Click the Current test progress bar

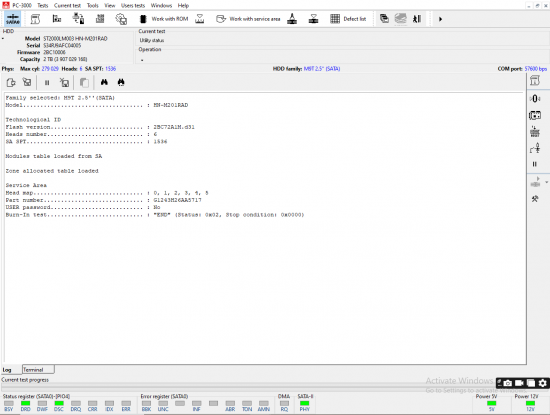[x=247, y=387]
